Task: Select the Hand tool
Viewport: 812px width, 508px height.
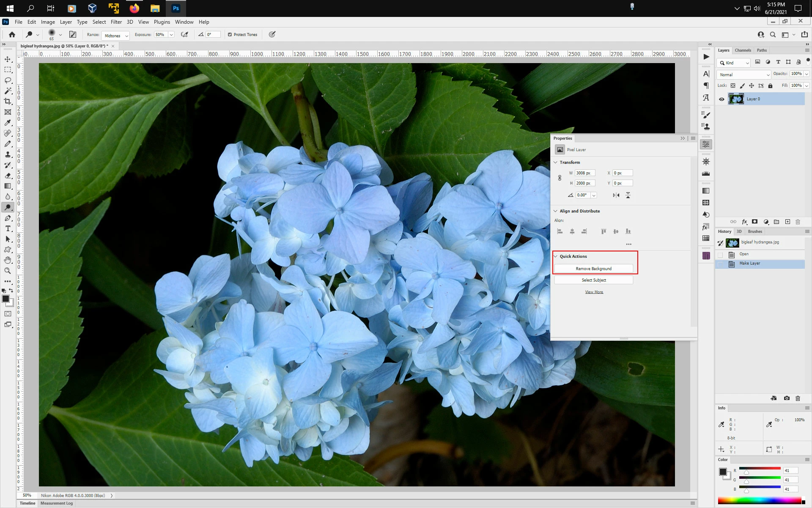Action: (x=8, y=260)
